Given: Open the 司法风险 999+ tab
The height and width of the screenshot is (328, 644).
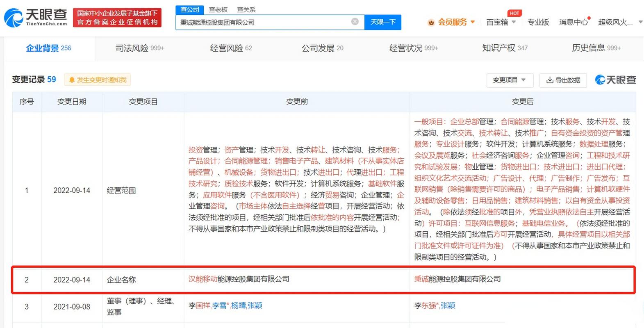Looking at the screenshot, I should 140,48.
